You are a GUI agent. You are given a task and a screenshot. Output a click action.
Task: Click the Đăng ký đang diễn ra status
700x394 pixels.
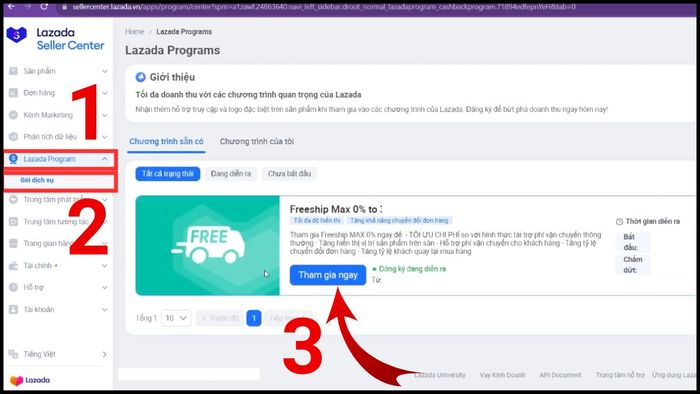click(409, 269)
